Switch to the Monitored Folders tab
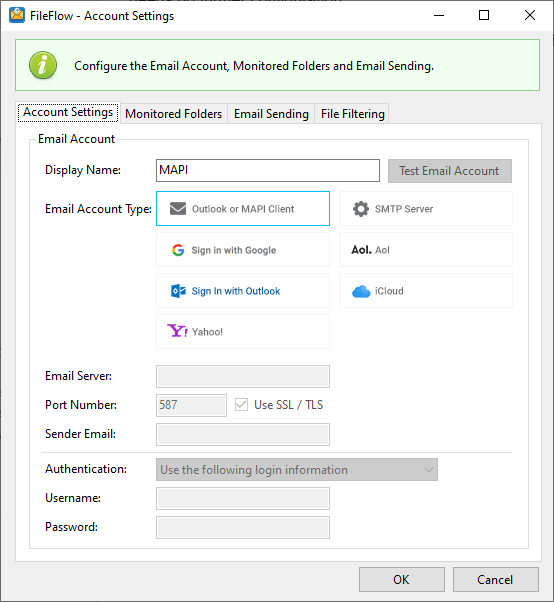The width and height of the screenshot is (554, 602). (174, 114)
